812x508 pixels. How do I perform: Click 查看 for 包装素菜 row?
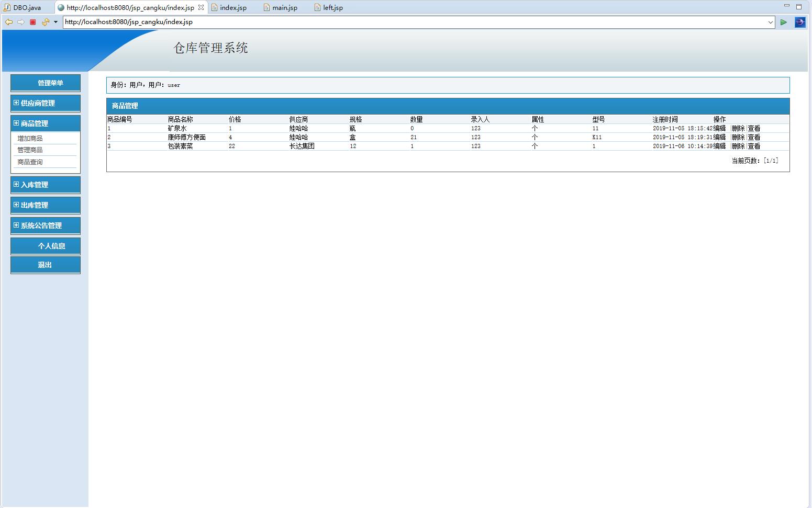pos(754,146)
